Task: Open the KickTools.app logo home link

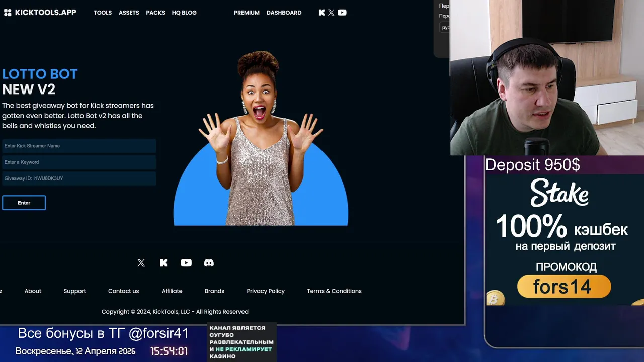Action: coord(40,13)
